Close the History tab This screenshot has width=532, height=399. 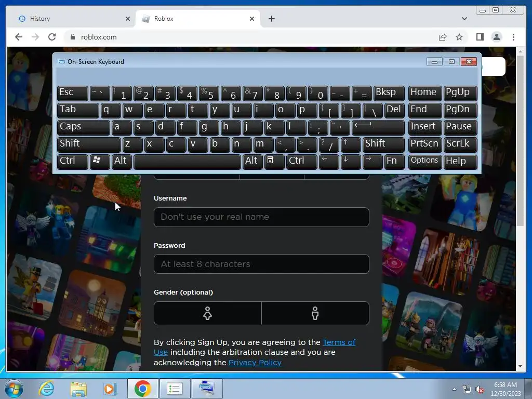pyautogui.click(x=128, y=19)
